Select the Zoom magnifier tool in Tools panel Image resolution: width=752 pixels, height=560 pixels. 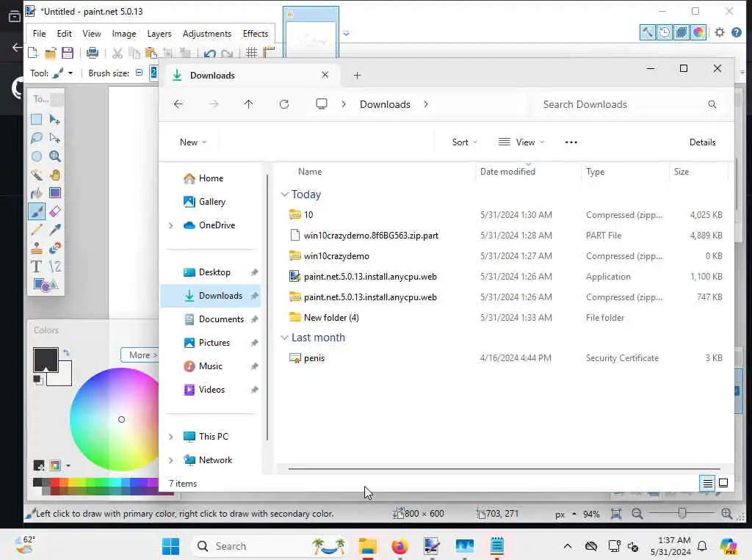point(54,156)
